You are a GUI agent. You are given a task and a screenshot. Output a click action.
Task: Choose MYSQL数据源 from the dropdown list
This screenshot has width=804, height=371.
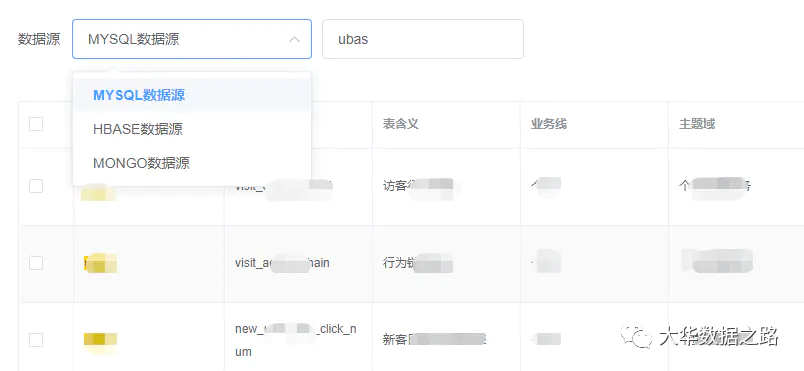(192, 95)
